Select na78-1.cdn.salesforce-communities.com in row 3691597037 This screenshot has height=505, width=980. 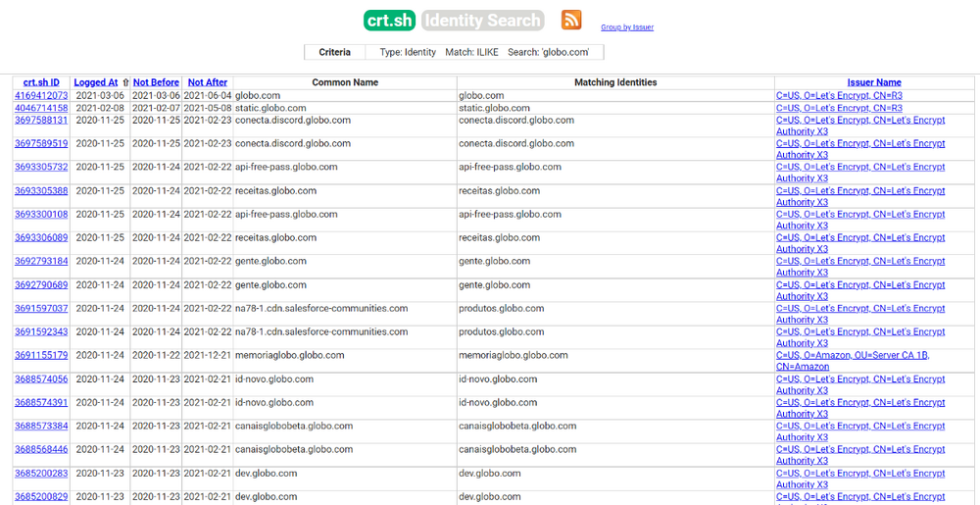[321, 308]
